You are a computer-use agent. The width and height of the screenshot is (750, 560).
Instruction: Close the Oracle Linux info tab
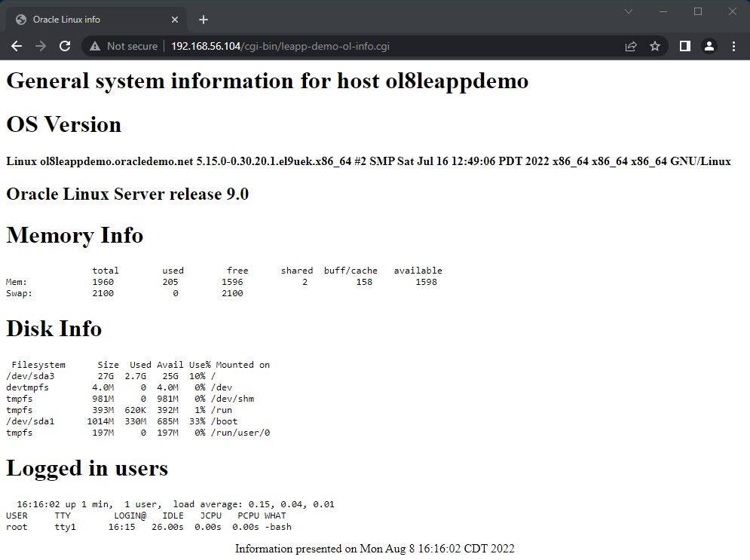pos(175,19)
